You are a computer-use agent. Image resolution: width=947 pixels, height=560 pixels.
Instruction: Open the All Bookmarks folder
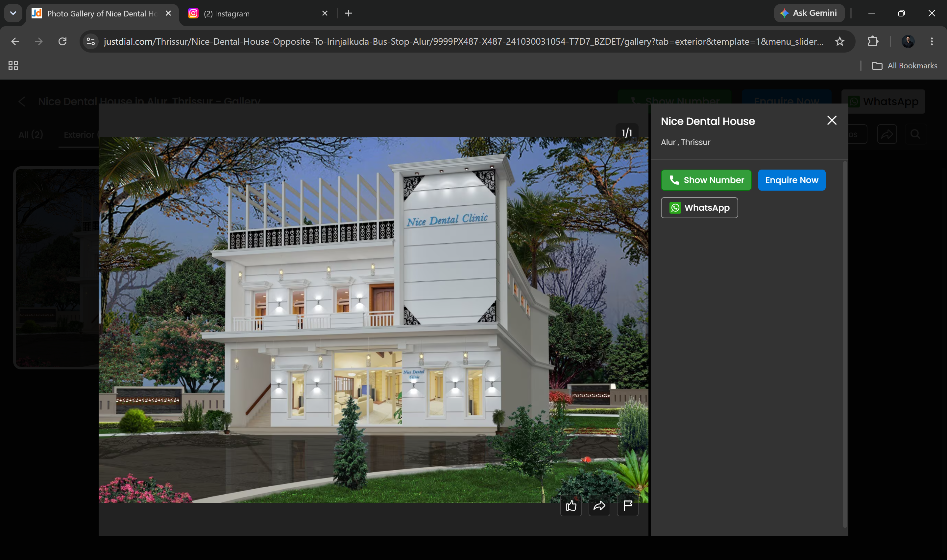coord(904,66)
